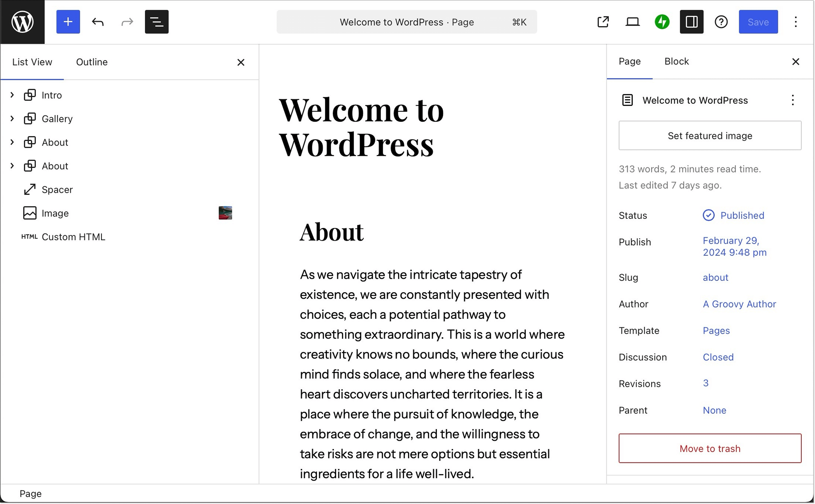The width and height of the screenshot is (815, 504).
Task: Expand the first About block
Action: click(12, 142)
